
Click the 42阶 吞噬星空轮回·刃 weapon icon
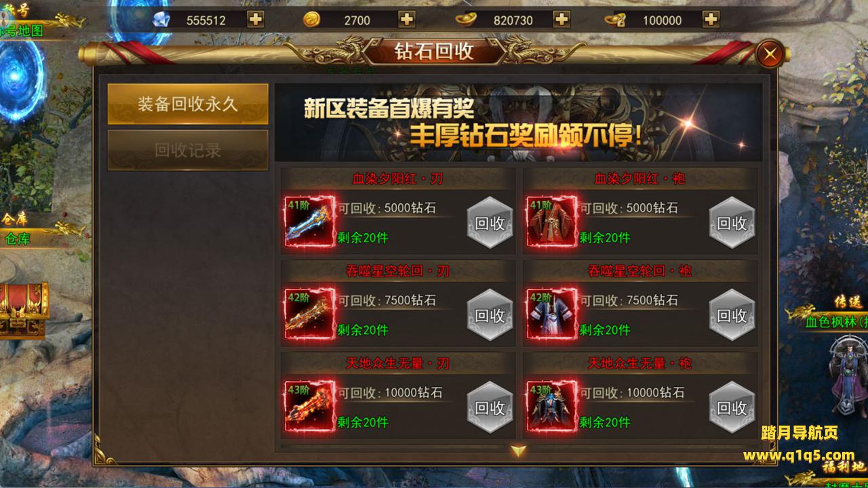click(311, 314)
